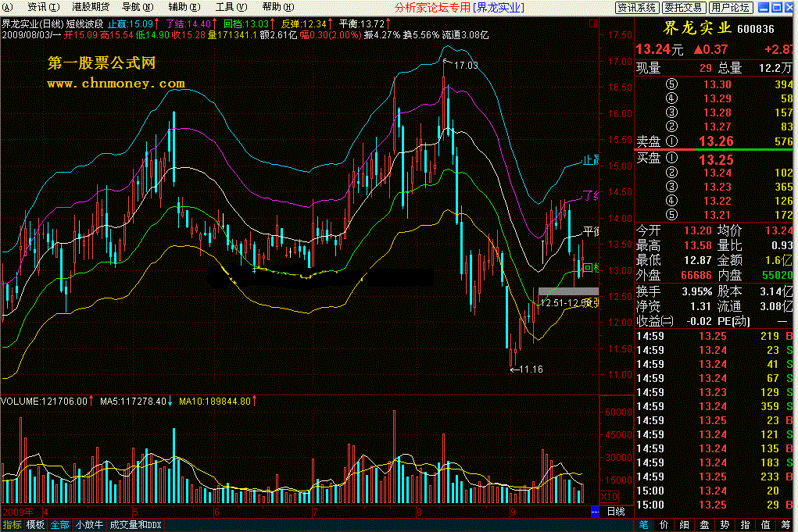Viewport: 798px width, 532px height.
Task: Click buy level ① price 13.25
Action: [x=716, y=159]
